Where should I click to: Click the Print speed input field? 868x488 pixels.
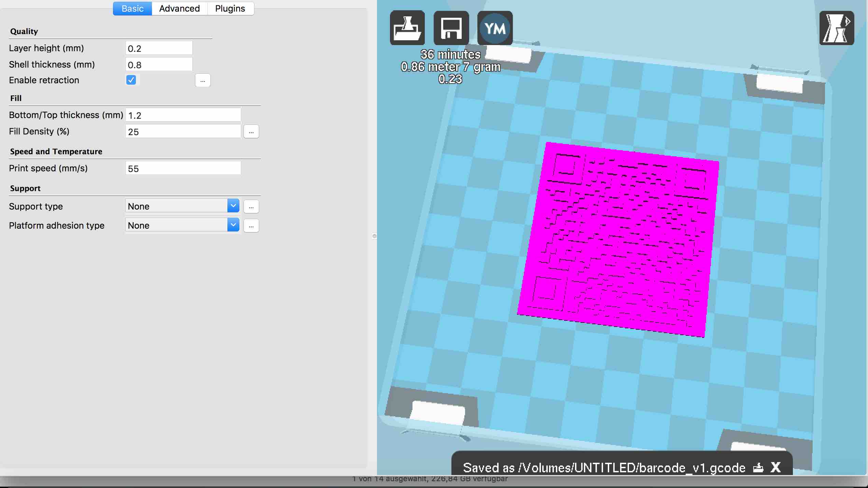(x=183, y=168)
